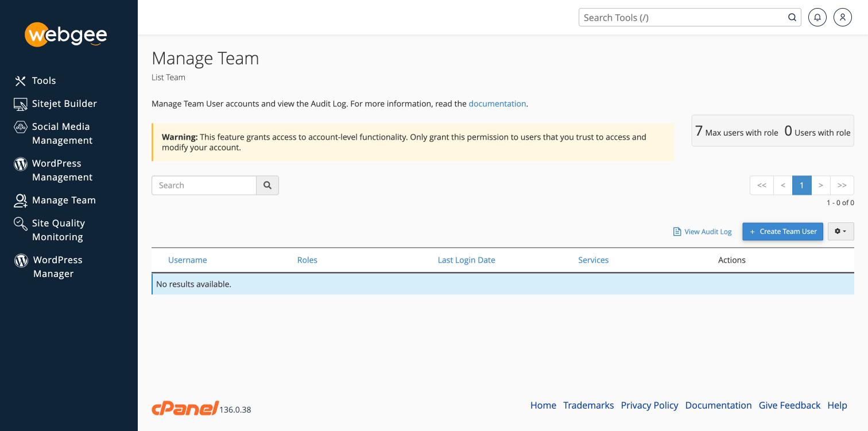
Task: Focus the team Search input field
Action: point(204,185)
